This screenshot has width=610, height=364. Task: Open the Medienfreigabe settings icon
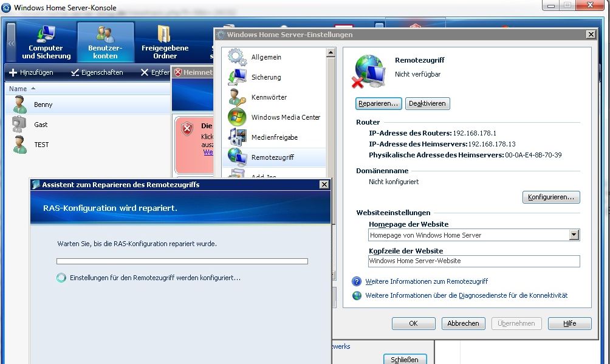pyautogui.click(x=237, y=137)
